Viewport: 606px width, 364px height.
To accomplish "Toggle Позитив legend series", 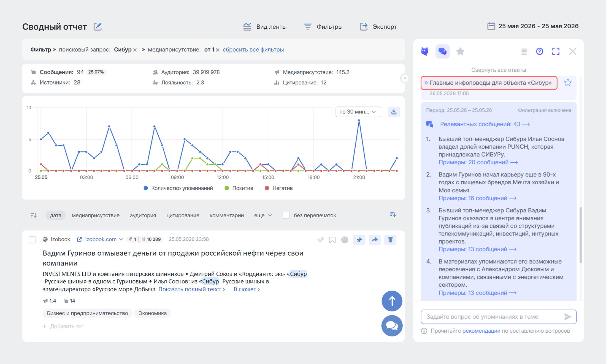I will point(239,188).
